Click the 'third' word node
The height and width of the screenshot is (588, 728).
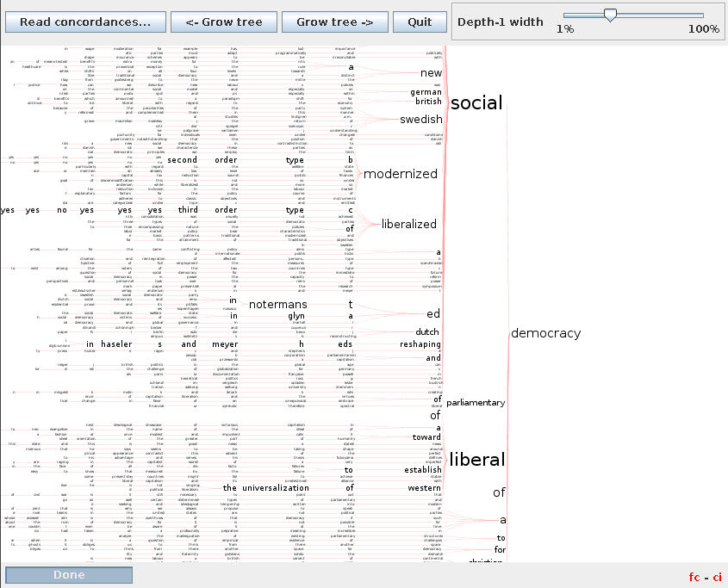point(188,210)
